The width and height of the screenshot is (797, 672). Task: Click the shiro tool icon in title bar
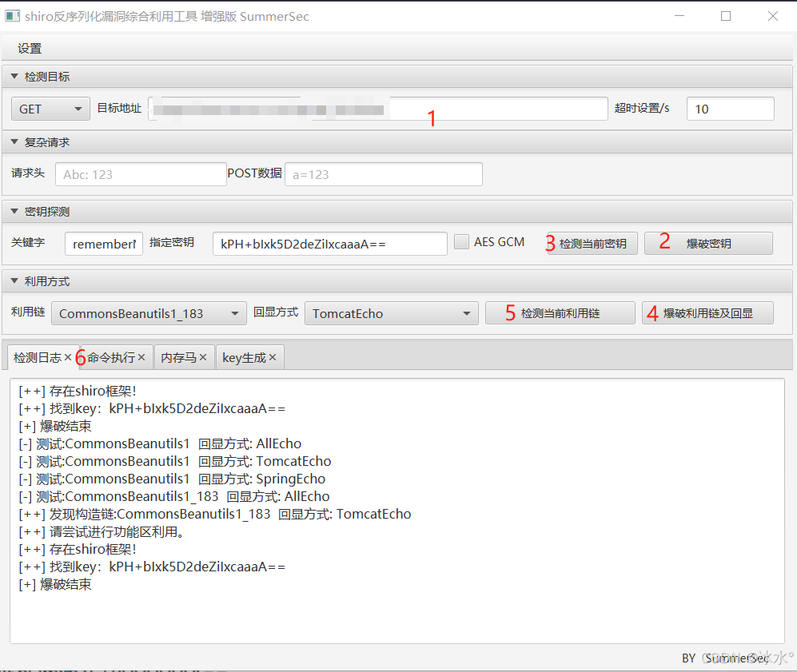11,16
